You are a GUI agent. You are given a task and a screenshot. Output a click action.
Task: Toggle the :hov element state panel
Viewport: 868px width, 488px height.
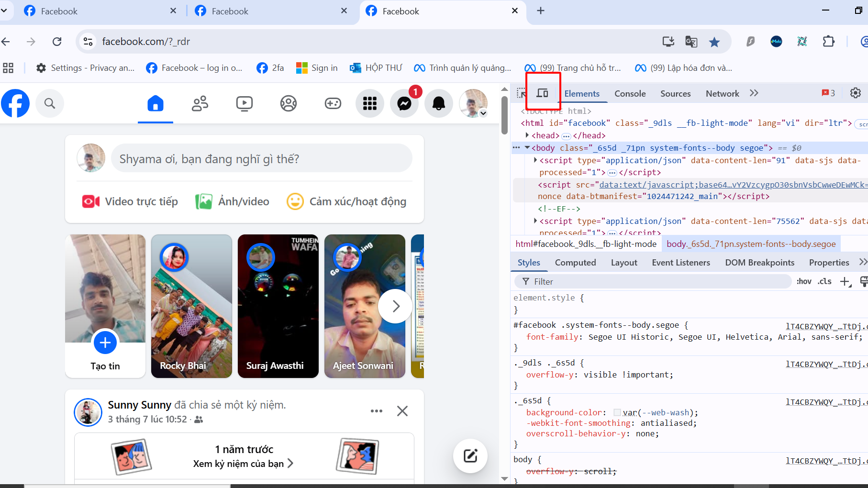pos(803,281)
